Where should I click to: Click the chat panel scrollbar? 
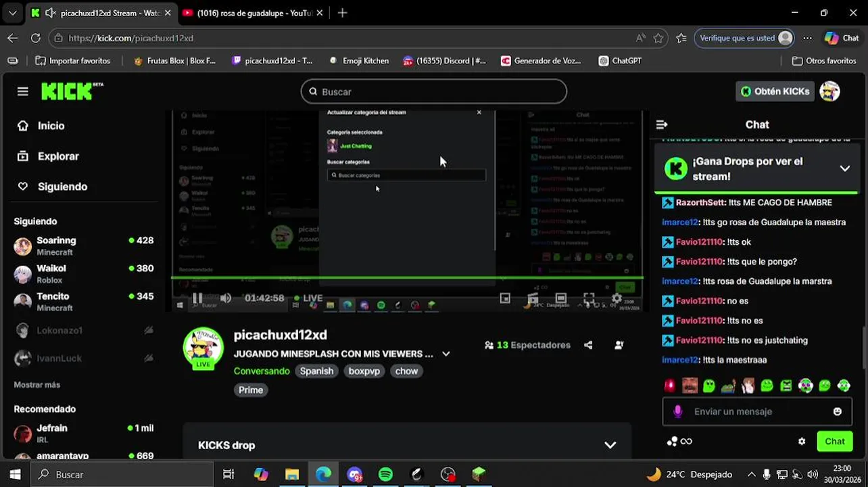coord(865,348)
